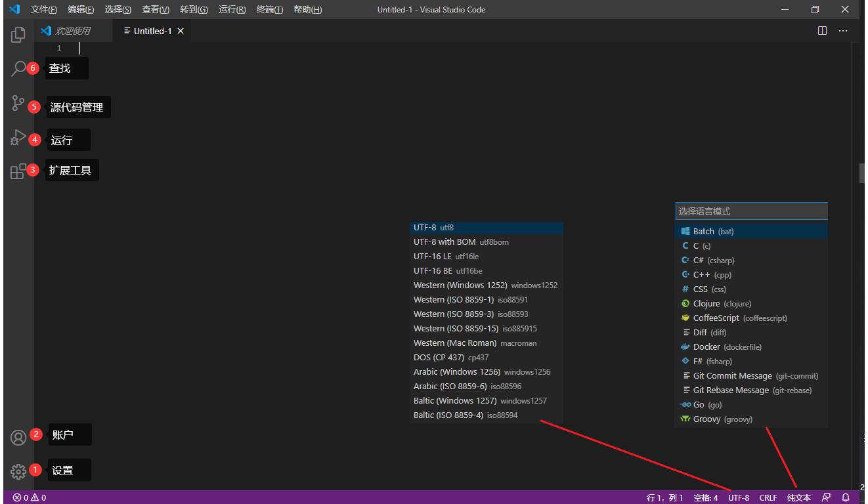Open the Source Control branch icon

point(18,103)
